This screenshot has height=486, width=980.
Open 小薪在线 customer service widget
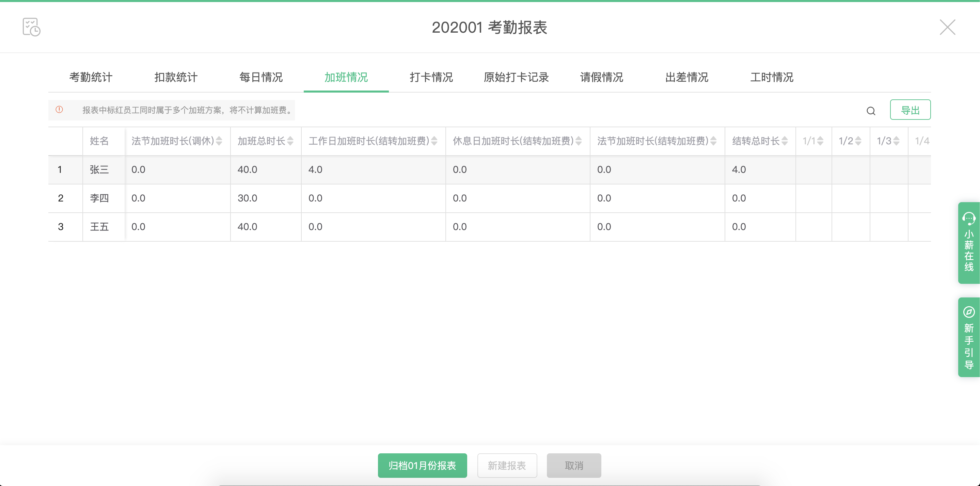(x=968, y=243)
